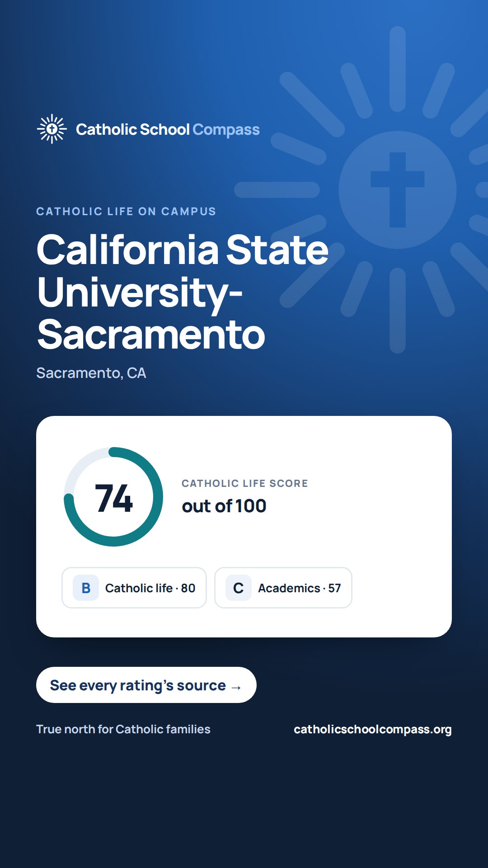This screenshot has height=868, width=488.
Task: Visit catholicschoolcompass.org link
Action: point(373,730)
